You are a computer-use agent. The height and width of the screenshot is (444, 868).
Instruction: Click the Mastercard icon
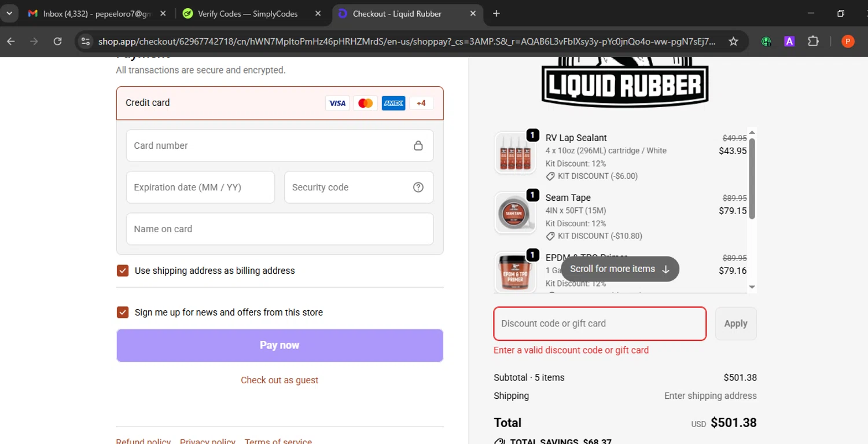pyautogui.click(x=365, y=103)
